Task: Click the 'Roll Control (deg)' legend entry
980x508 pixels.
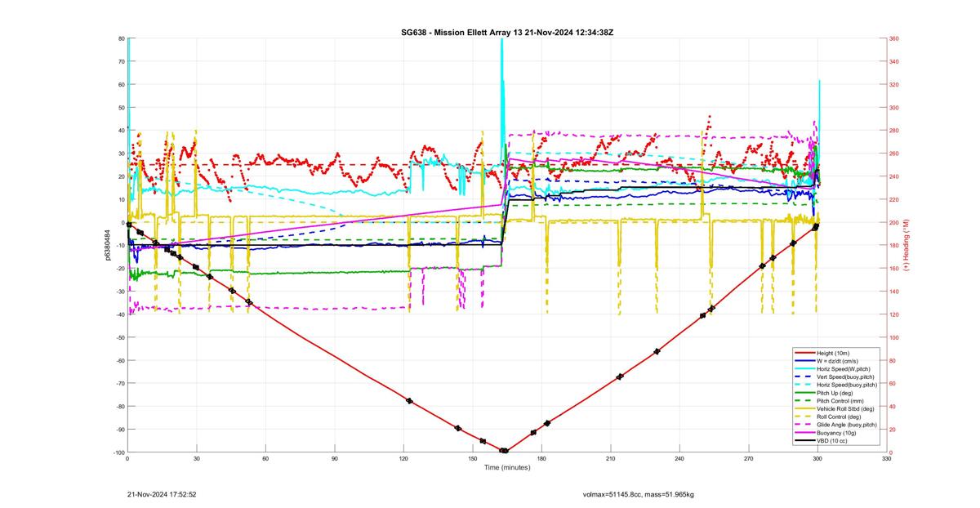Action: tap(840, 417)
